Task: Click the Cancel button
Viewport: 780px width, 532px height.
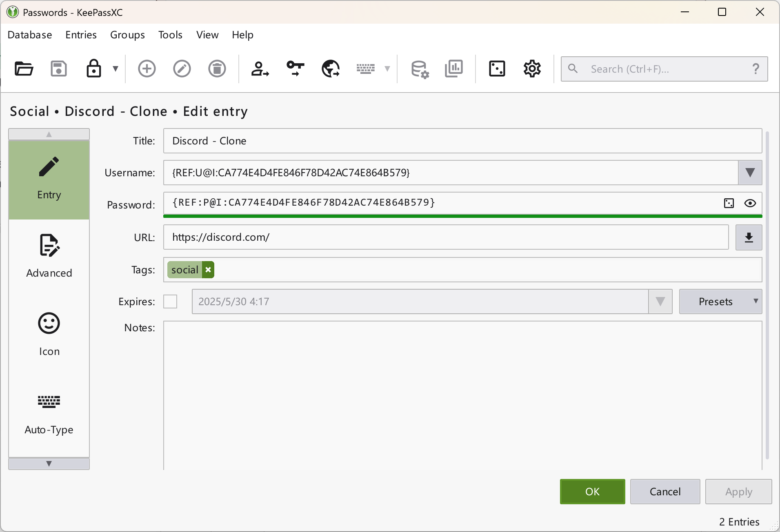Action: (665, 492)
